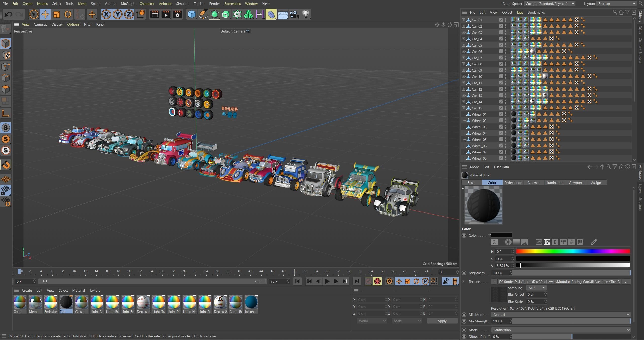Toggle Car_04 layer enable checkbox

501,39
